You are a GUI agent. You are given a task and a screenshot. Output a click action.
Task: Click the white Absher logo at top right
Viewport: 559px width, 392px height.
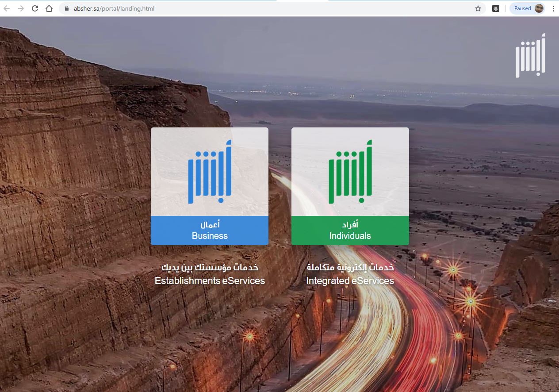pos(530,55)
